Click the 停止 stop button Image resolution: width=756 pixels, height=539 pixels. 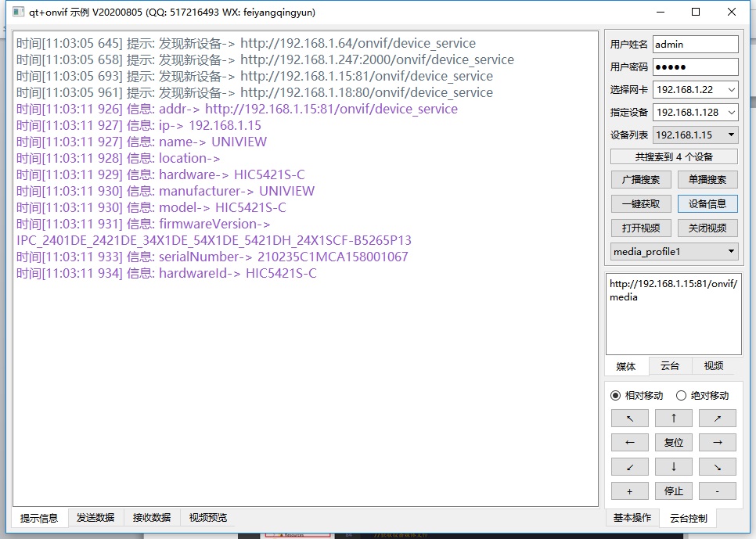coord(673,491)
